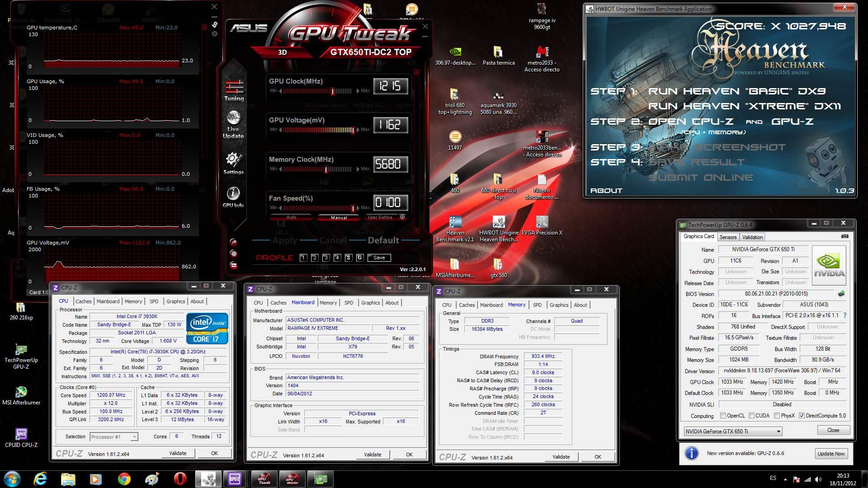Switch to the Caches tab in the CPU-Z processor window
The width and height of the screenshot is (868, 488).
83,301
